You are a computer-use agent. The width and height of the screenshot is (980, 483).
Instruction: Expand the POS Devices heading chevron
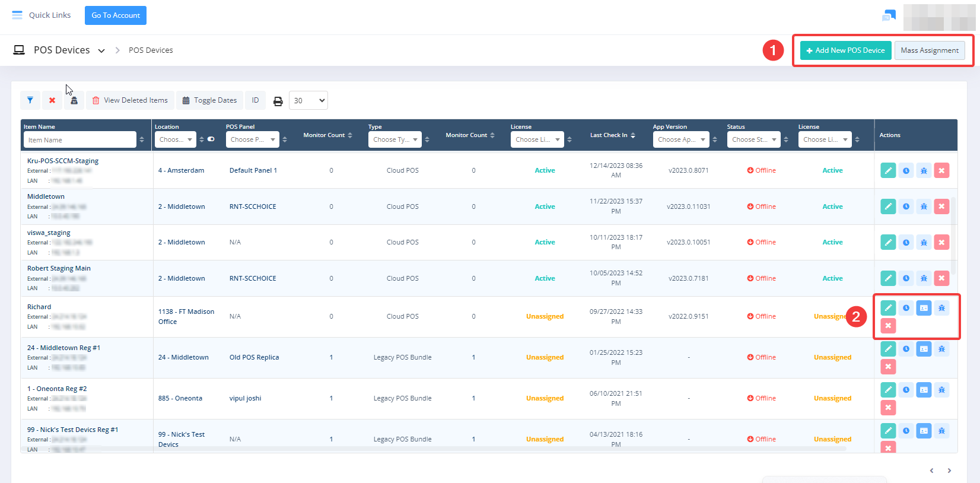tap(101, 50)
